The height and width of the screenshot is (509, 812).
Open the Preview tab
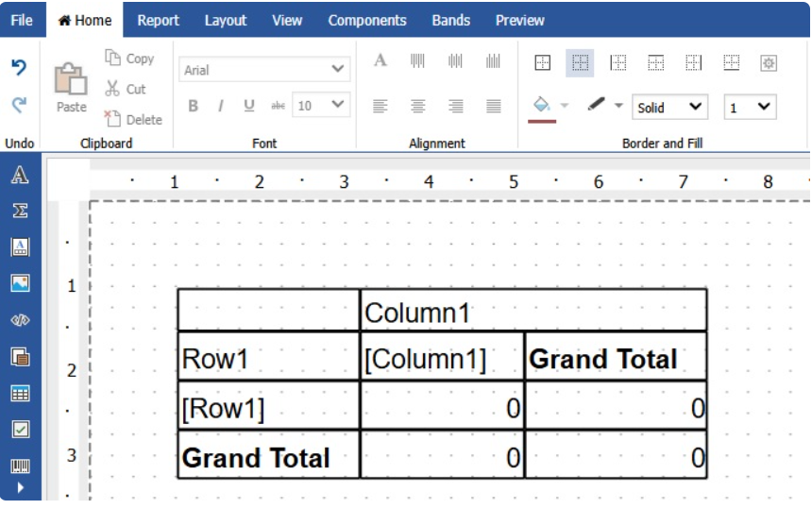click(519, 20)
